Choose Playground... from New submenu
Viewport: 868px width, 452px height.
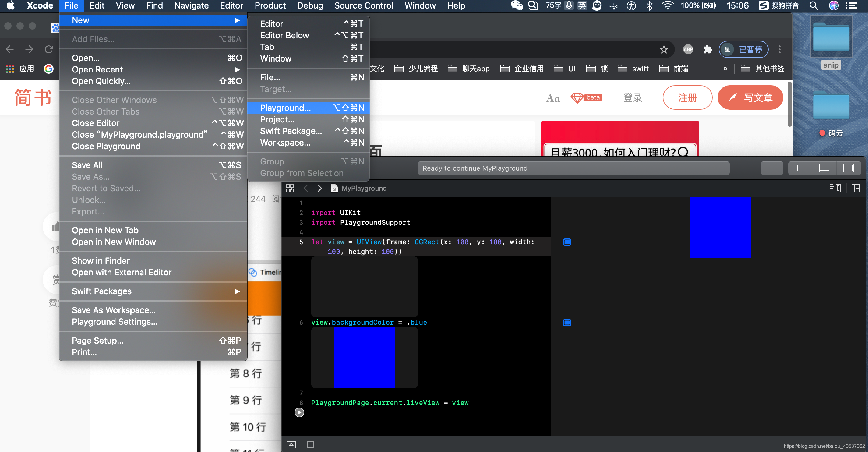tap(308, 108)
